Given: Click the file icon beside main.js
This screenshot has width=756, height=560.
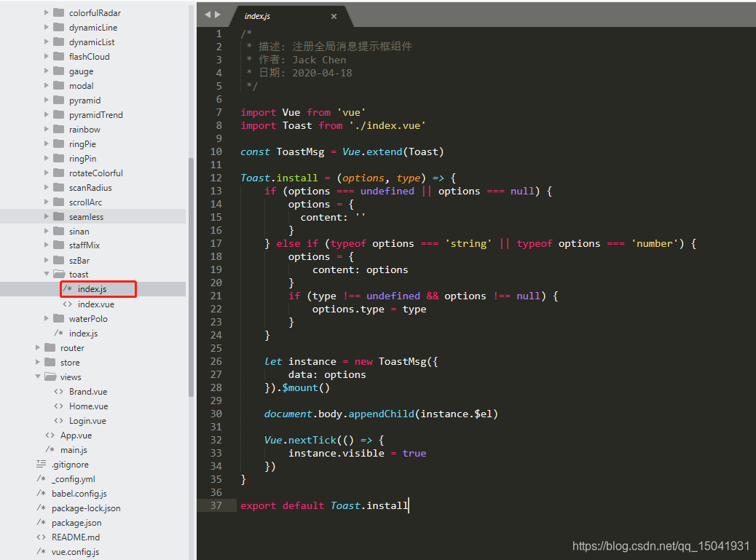Looking at the screenshot, I should 50,449.
